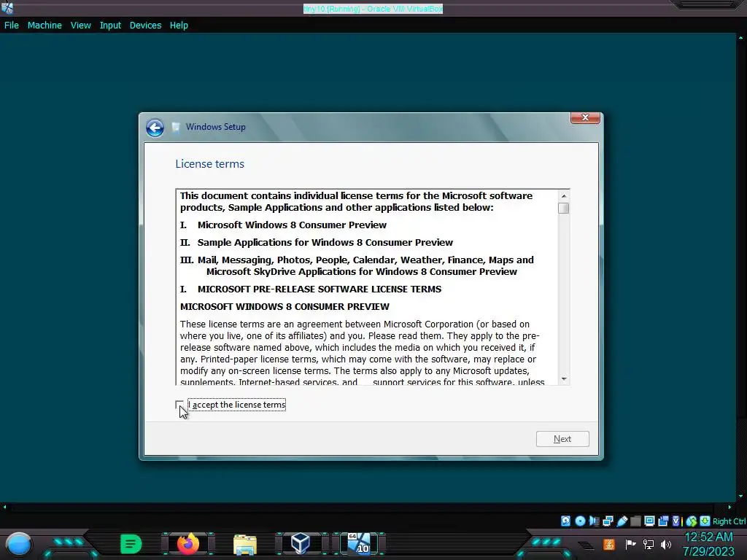Click the VirtualBox window icon in the title bar
This screenshot has width=747, height=560.
pyautogui.click(x=7, y=8)
